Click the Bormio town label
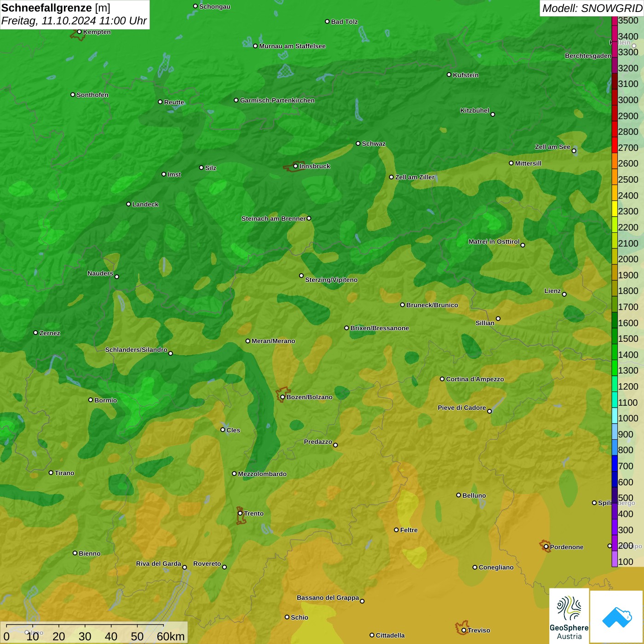Viewport: 644px width, 644px height. click(105, 400)
